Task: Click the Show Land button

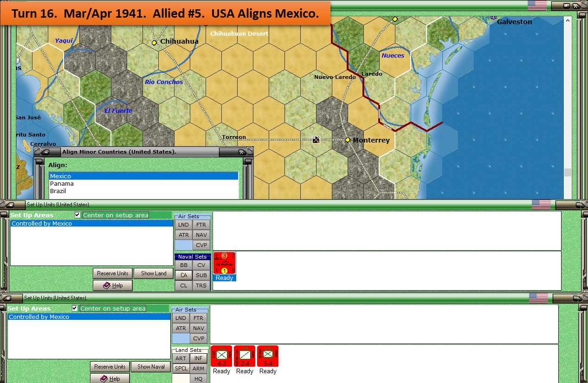Action: pos(154,273)
